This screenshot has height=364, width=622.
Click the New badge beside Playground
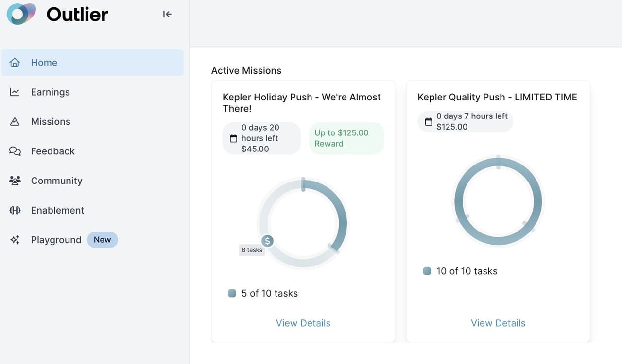coord(103,240)
